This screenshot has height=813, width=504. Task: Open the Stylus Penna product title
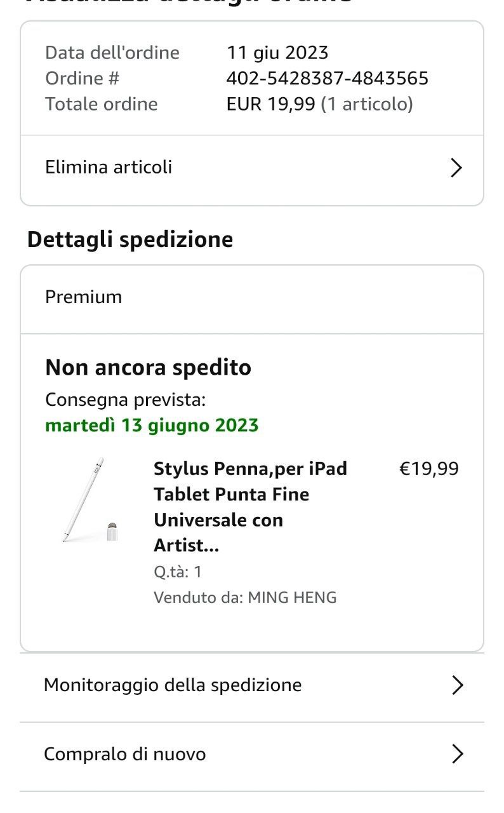[x=250, y=507]
